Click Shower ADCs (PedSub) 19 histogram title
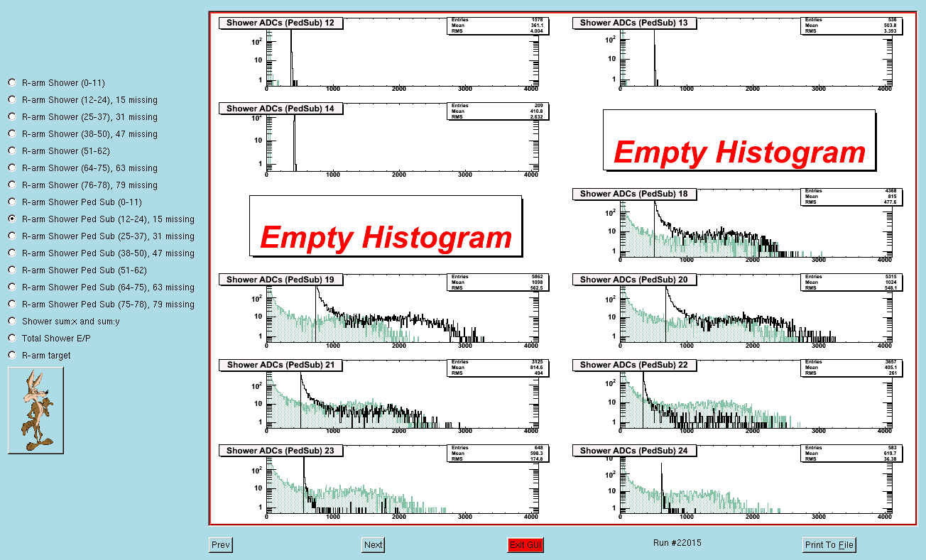This screenshot has width=926, height=560. pos(280,280)
